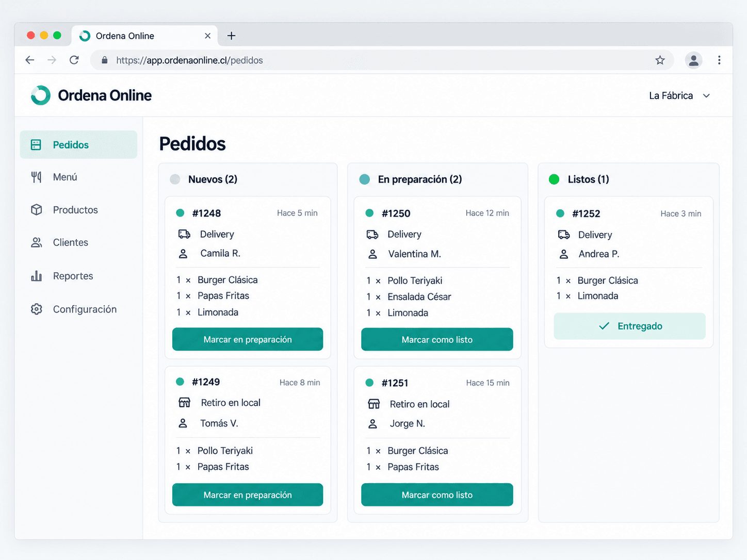Click the Configuración gear icon
The width and height of the screenshot is (747, 560).
tap(36, 309)
